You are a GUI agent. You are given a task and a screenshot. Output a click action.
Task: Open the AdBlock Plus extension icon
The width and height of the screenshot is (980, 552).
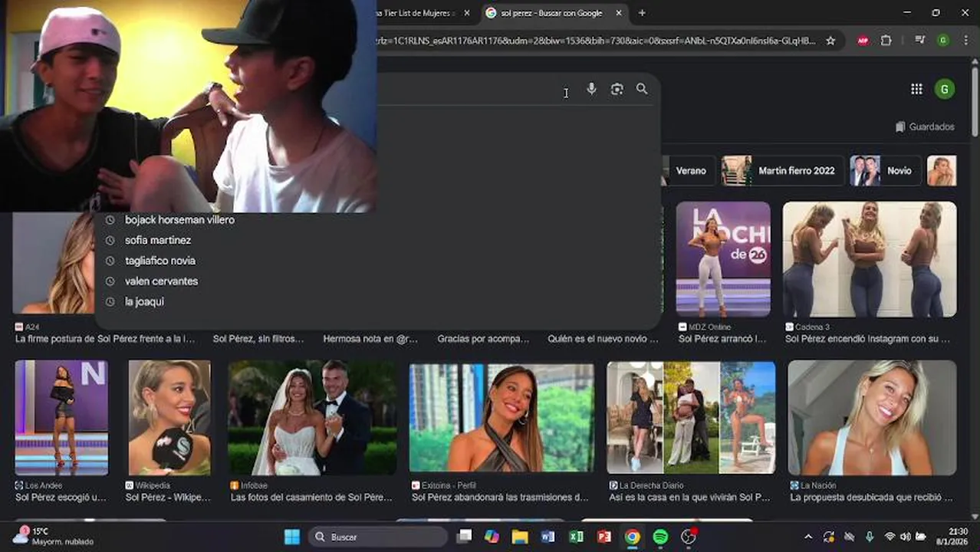pos(863,41)
